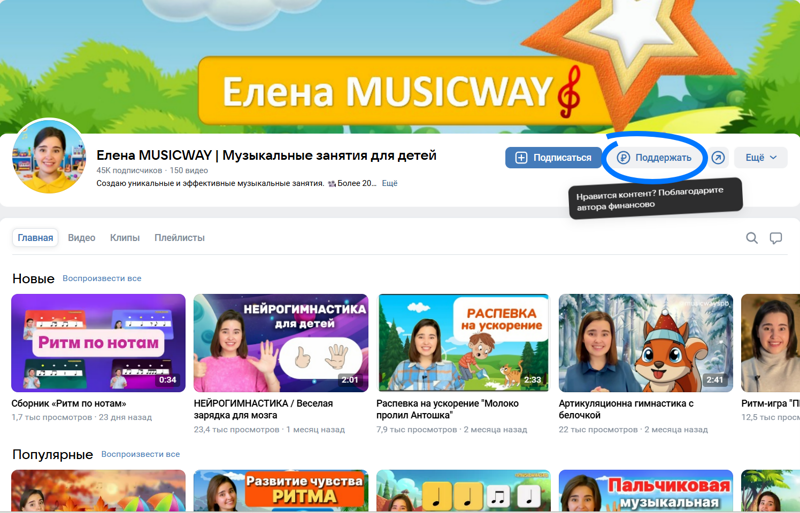The width and height of the screenshot is (800, 513).
Task: Click Воспроизвести все next to Популярные
Action: [140, 454]
